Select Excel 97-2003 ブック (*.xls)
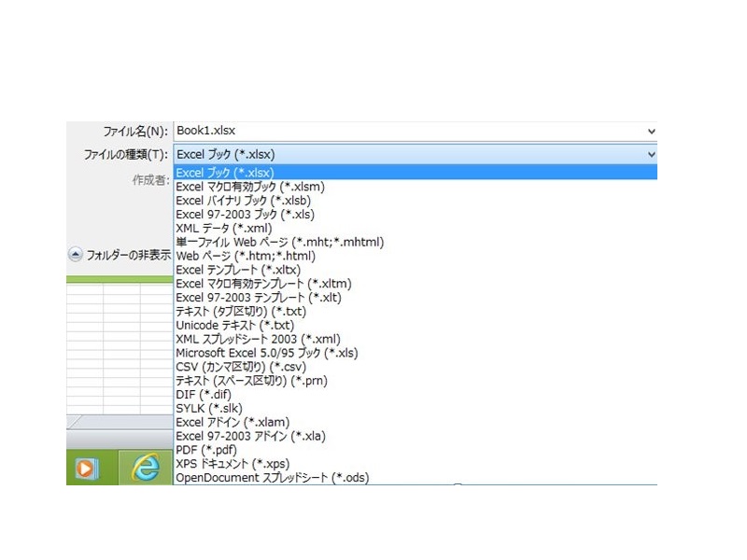 [x=245, y=215]
